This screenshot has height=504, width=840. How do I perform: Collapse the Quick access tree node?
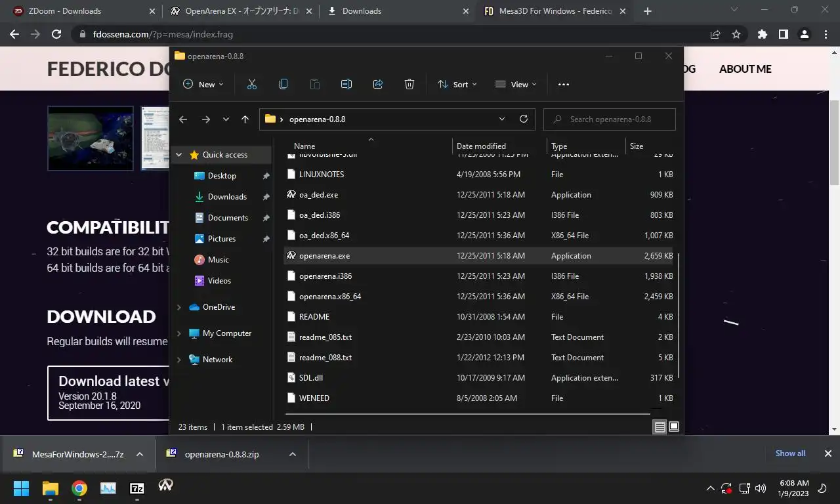click(178, 155)
